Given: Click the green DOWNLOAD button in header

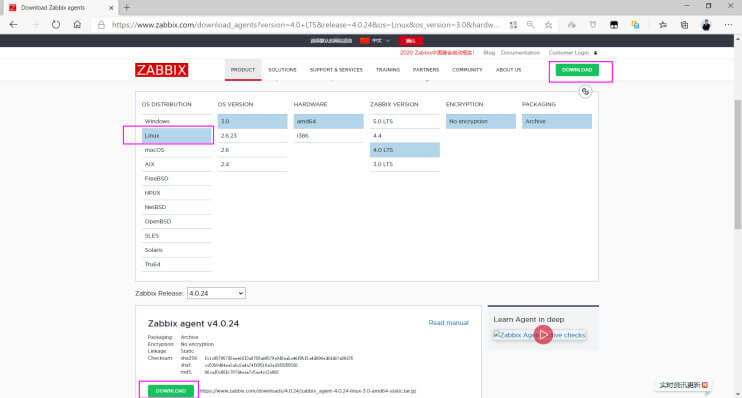Looking at the screenshot, I should click(x=577, y=70).
